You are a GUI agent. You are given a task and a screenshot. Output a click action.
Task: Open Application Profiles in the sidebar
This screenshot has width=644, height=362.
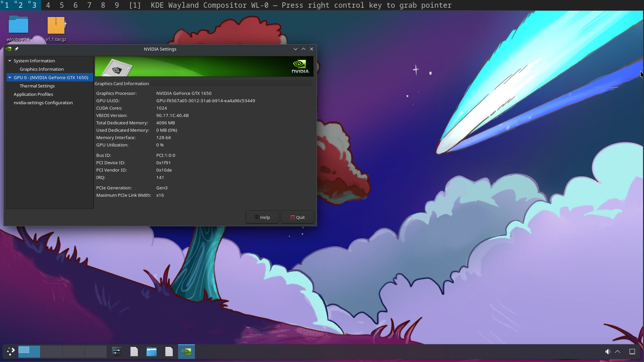[x=33, y=94]
